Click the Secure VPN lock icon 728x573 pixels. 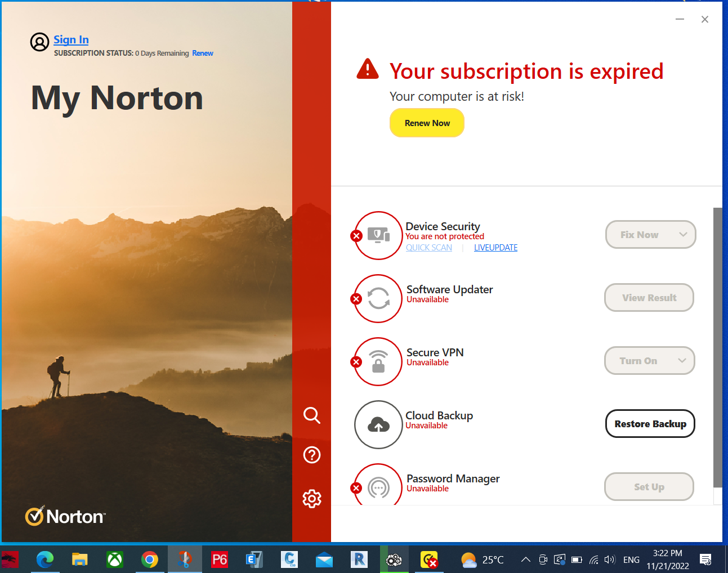[379, 361]
